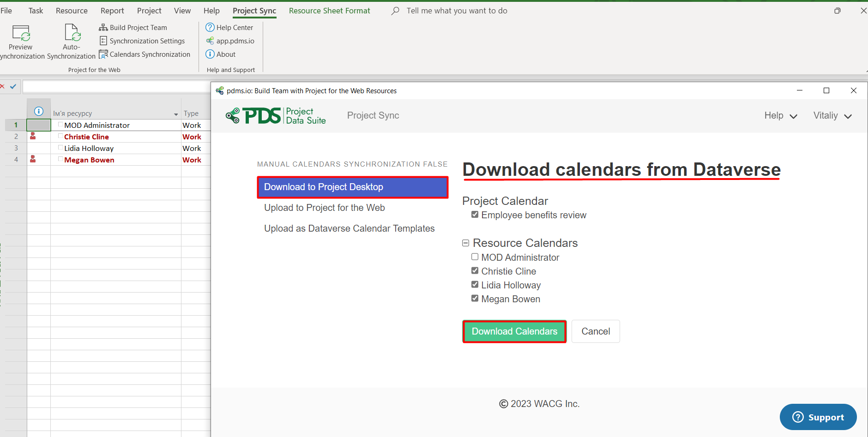This screenshot has width=868, height=437.
Task: Collapse the Resource Calendars section
Action: 466,243
